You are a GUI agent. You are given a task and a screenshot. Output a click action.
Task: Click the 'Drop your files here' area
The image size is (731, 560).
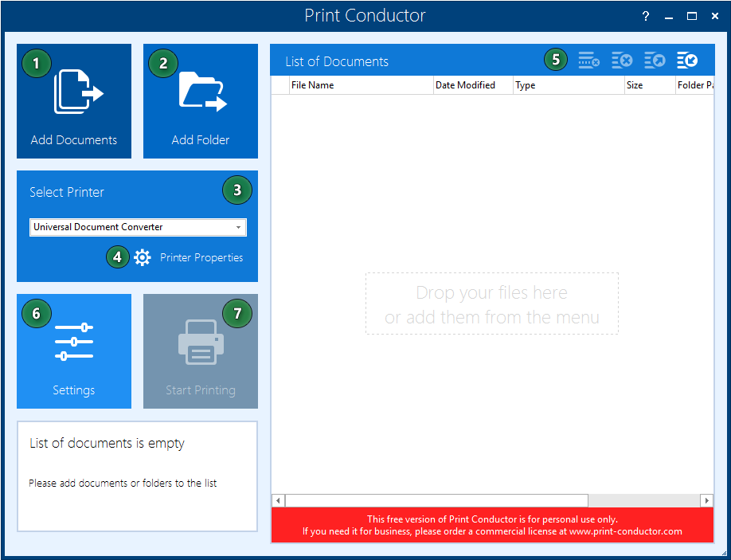click(492, 303)
